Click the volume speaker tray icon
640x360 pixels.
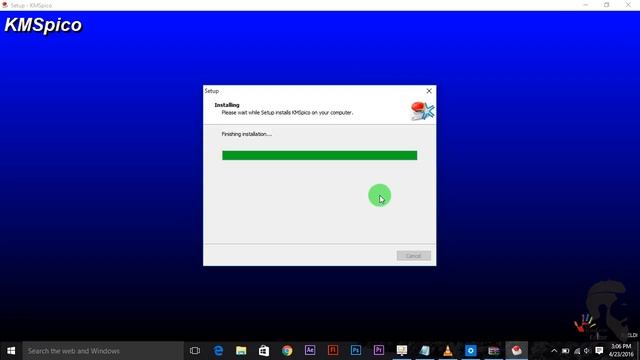point(587,351)
